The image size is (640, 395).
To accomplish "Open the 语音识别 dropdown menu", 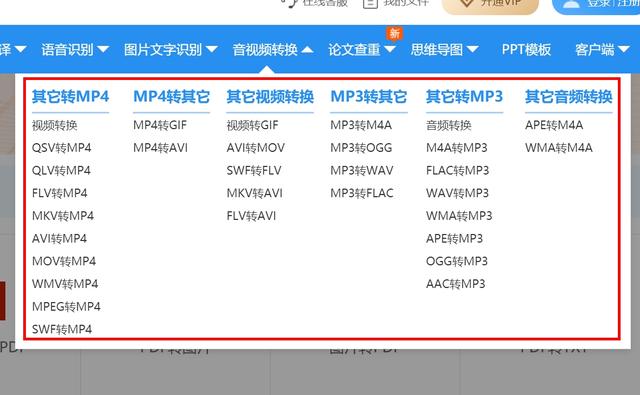I will pos(75,50).
